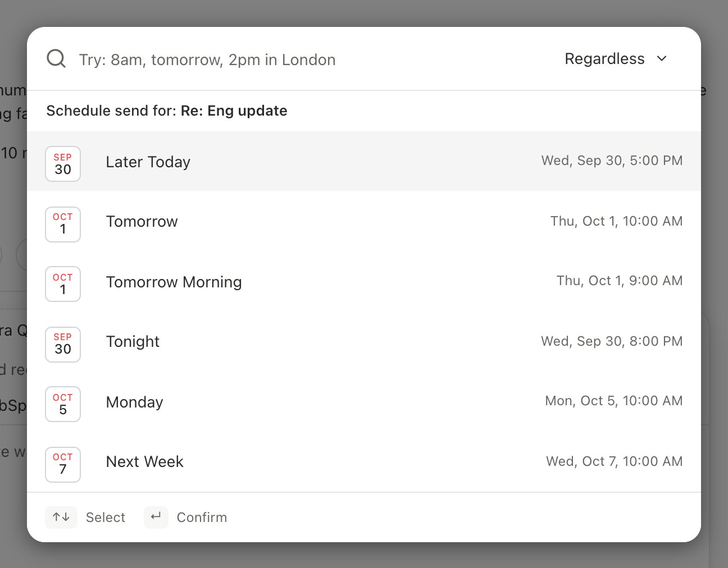Click the Schedule send for: Re: Eng update heading
Image resolution: width=728 pixels, height=568 pixels.
(167, 111)
